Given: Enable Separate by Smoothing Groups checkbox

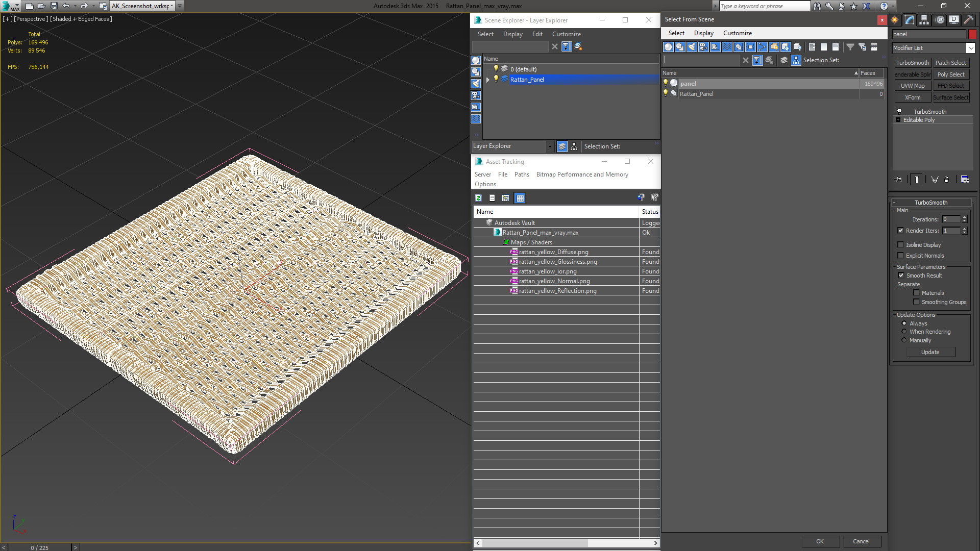Looking at the screenshot, I should point(916,302).
